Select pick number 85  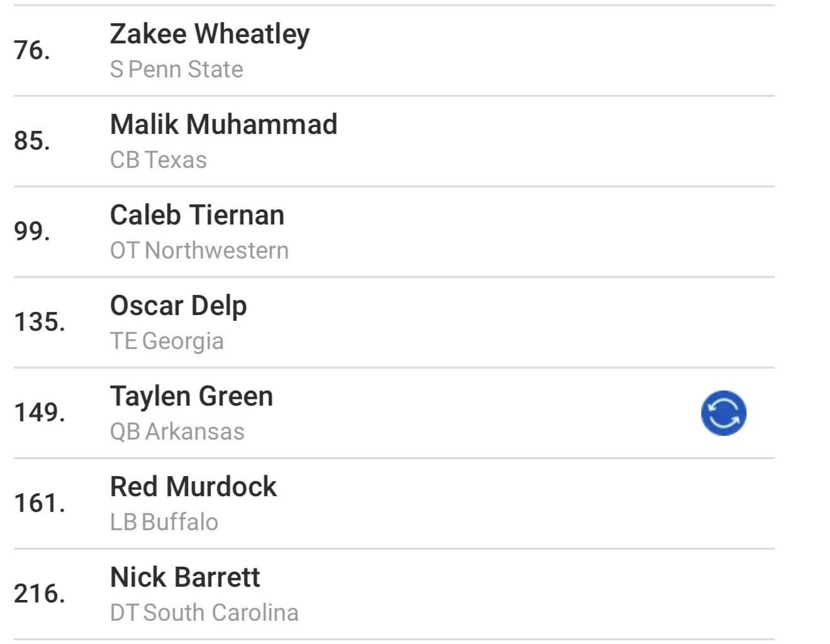tap(32, 141)
